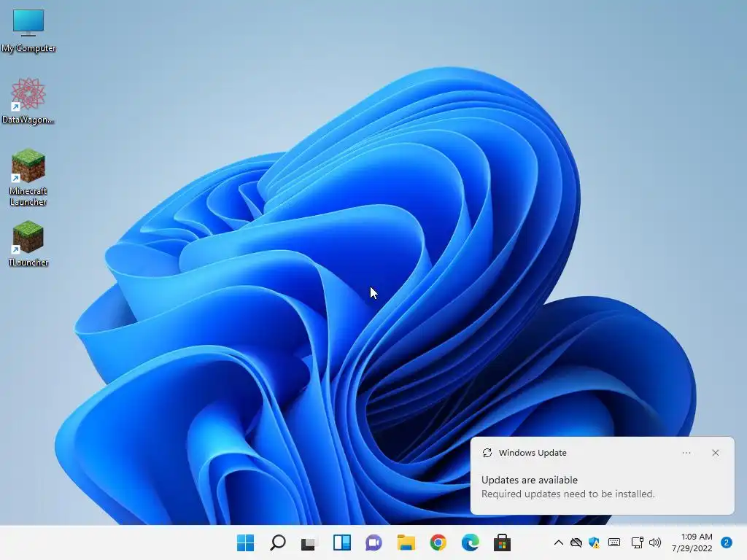Open network status tray icon
The image size is (747, 560).
pos(637,542)
